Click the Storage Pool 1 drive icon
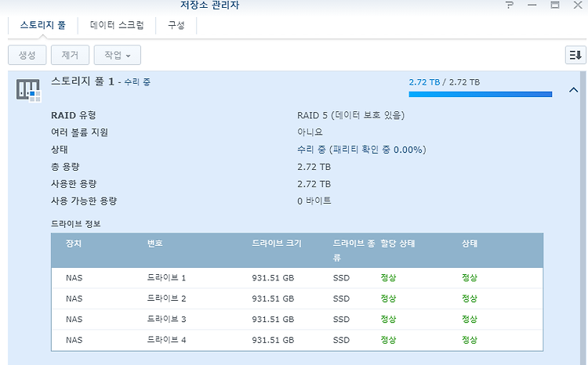The width and height of the screenshot is (588, 365). pyautogui.click(x=28, y=90)
